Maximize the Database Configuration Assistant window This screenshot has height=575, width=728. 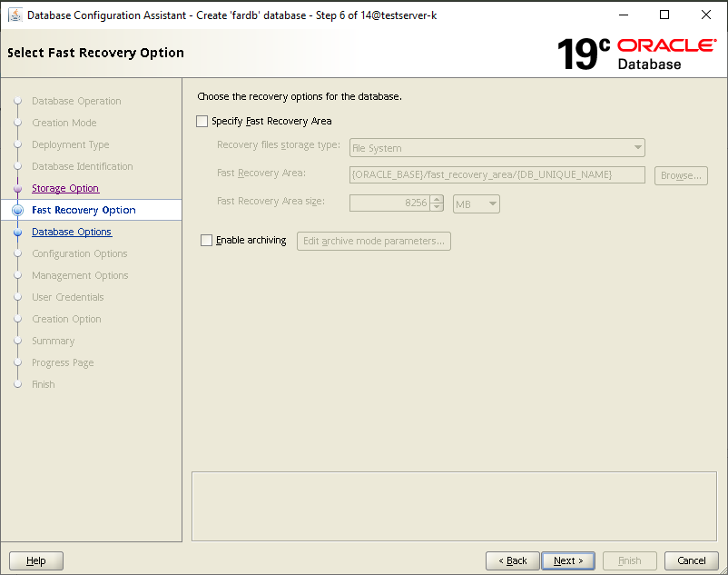click(664, 15)
